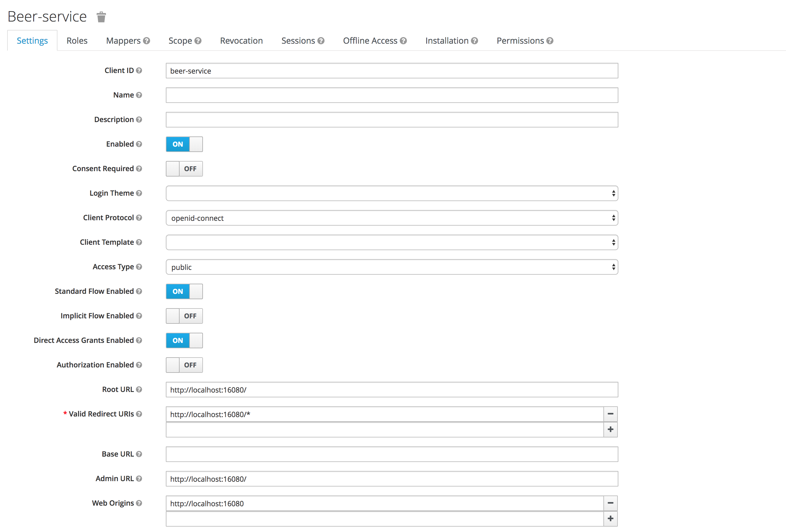Click help icon next to Root URL
This screenshot has height=532, width=786.
click(x=139, y=389)
